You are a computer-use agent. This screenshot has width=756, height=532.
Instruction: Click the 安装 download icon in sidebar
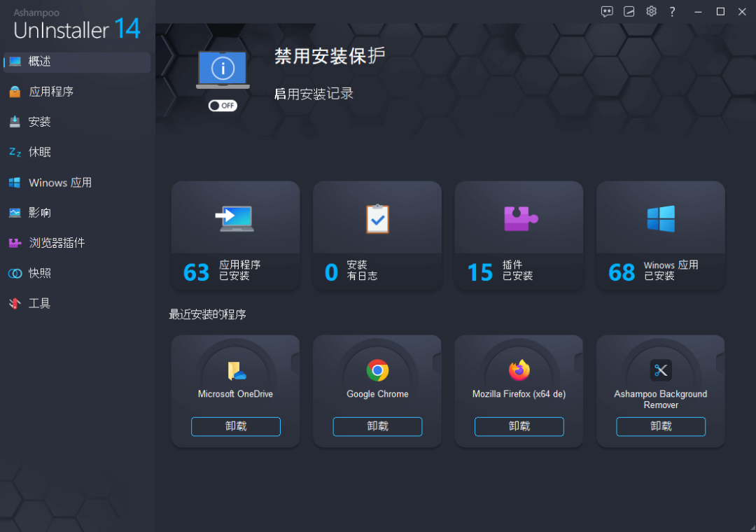[x=15, y=122]
